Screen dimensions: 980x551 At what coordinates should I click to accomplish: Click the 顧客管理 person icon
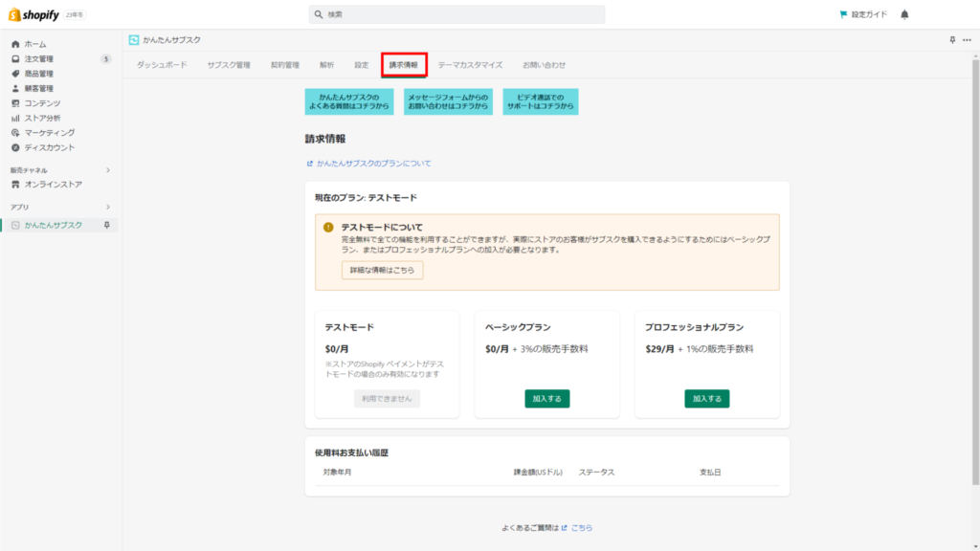(x=15, y=89)
